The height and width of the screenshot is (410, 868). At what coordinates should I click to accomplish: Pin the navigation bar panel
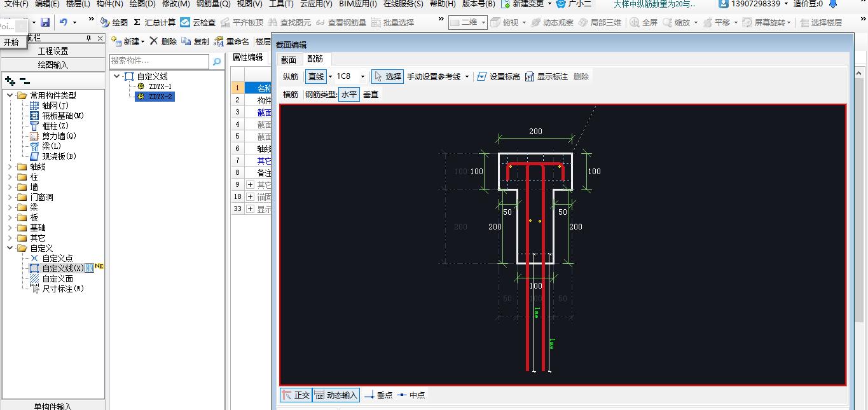coord(89,38)
